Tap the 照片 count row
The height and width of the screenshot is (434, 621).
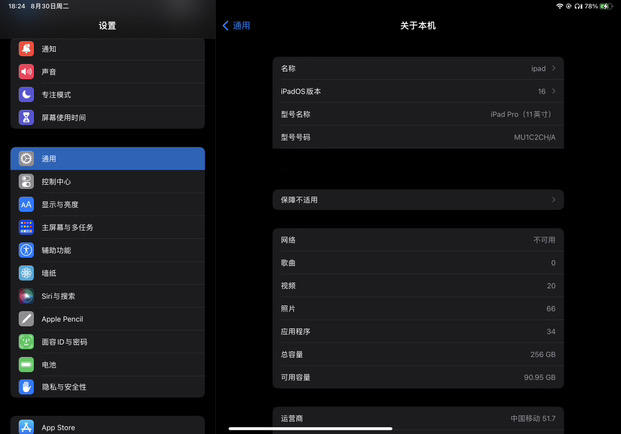click(x=418, y=309)
